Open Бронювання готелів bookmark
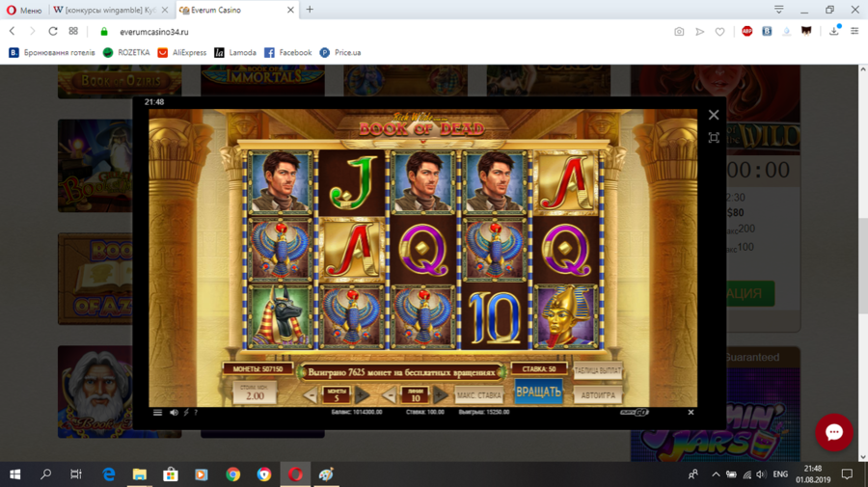Image resolution: width=868 pixels, height=487 pixels. coord(52,53)
